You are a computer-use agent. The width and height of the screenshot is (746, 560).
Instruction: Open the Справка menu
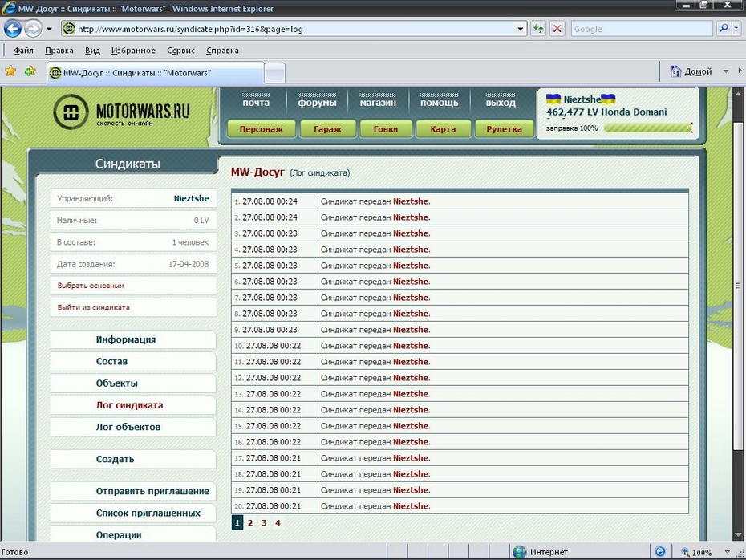pyautogui.click(x=222, y=51)
